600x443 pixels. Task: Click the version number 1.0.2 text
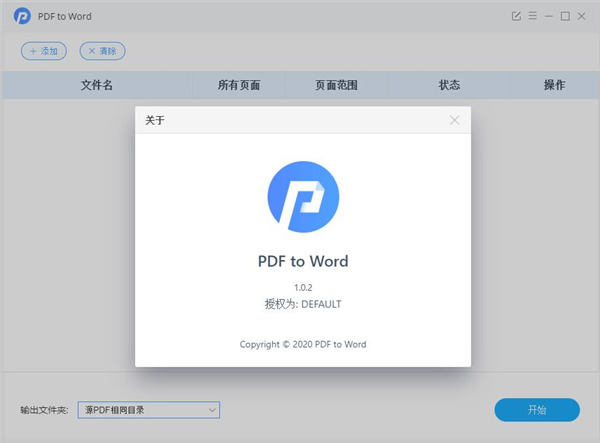point(303,287)
